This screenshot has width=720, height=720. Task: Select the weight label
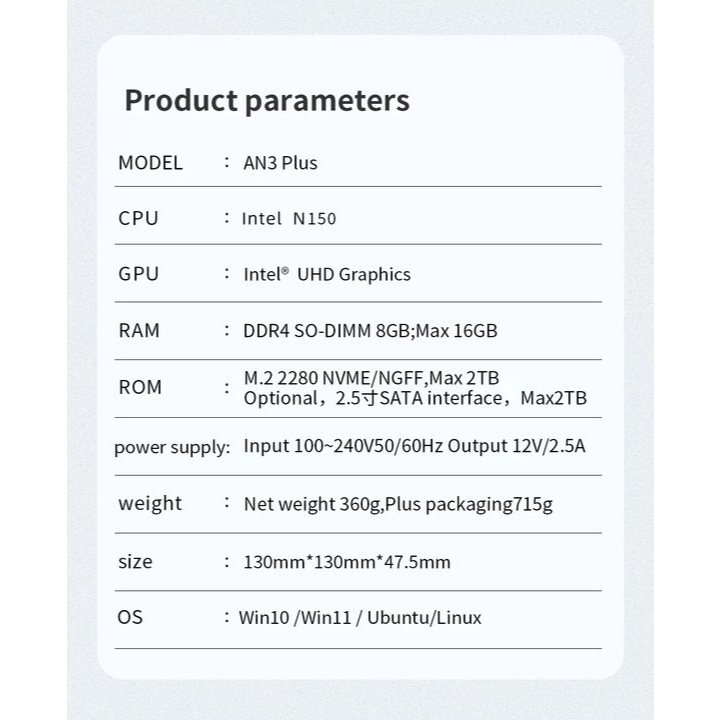pyautogui.click(x=150, y=503)
